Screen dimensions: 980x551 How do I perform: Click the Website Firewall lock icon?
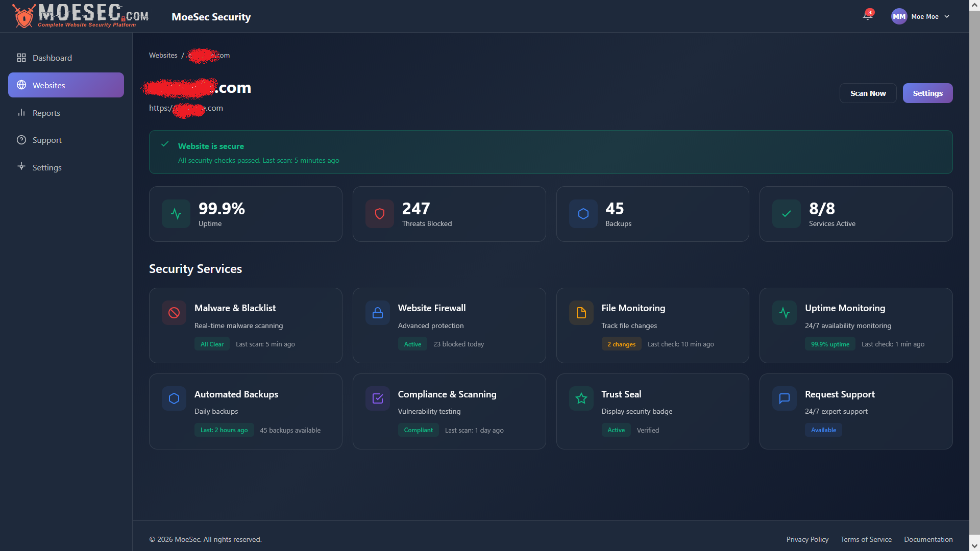pyautogui.click(x=378, y=313)
